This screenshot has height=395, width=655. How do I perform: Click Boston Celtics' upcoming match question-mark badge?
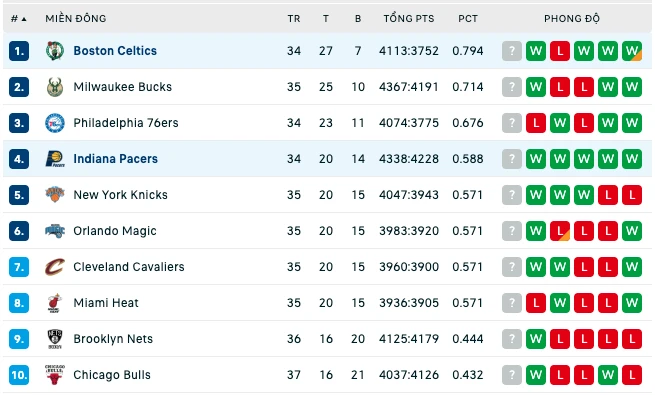pyautogui.click(x=512, y=51)
